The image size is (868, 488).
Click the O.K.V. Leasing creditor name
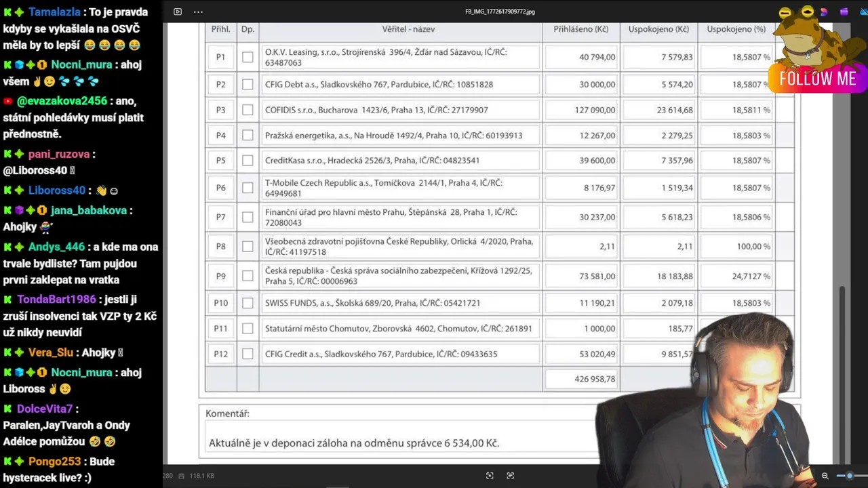(386, 57)
